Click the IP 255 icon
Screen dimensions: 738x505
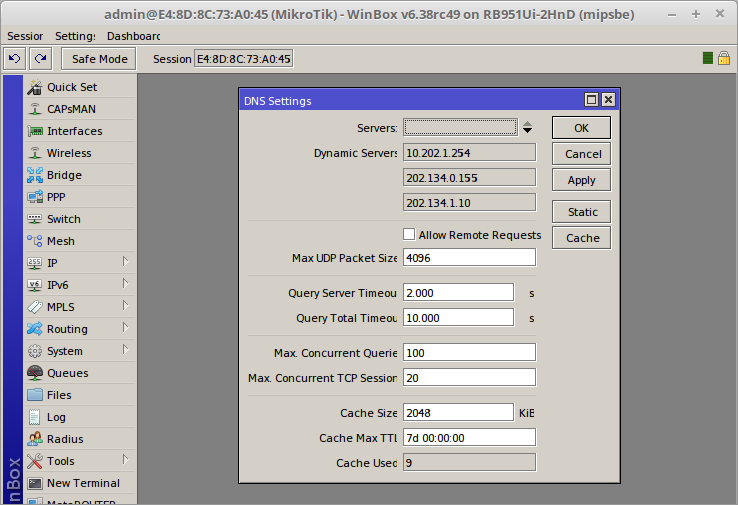tap(35, 263)
